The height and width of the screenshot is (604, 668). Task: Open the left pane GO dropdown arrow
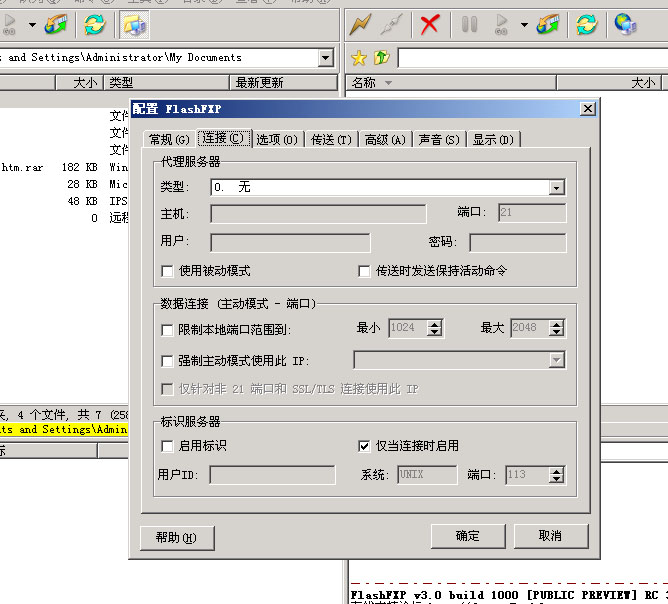pos(32,25)
